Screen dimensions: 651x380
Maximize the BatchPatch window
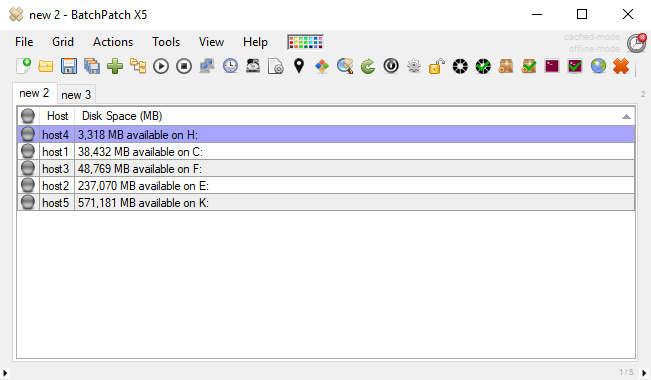[x=582, y=14]
